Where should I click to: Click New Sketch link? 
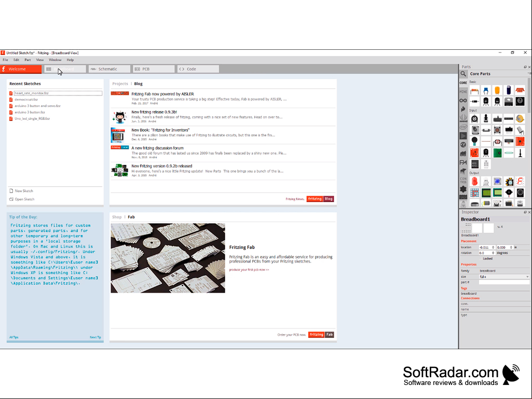pos(21,191)
